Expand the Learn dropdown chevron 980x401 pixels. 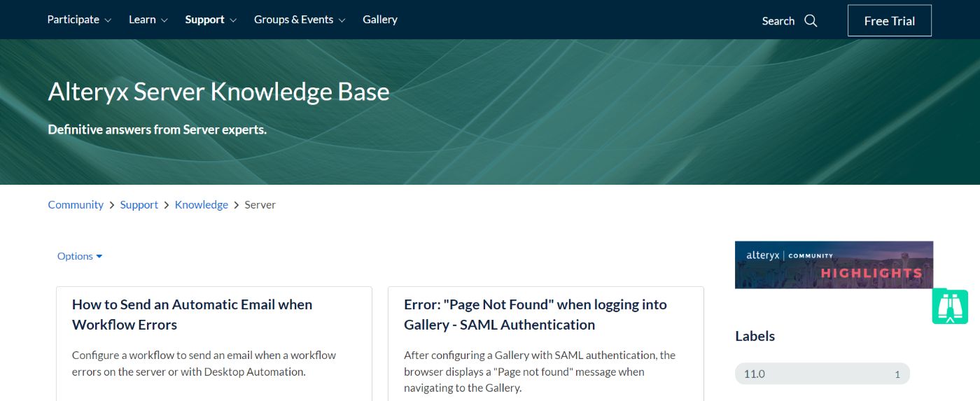pyautogui.click(x=164, y=20)
